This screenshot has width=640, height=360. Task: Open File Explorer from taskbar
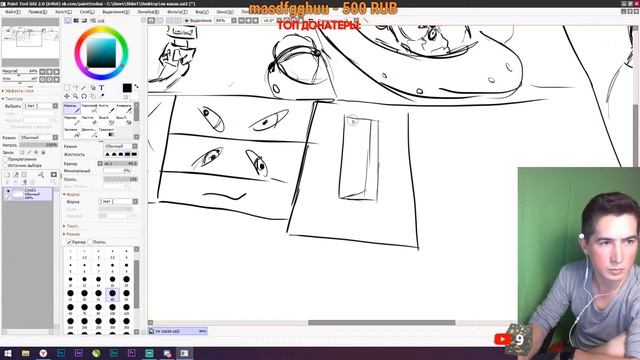(25, 353)
